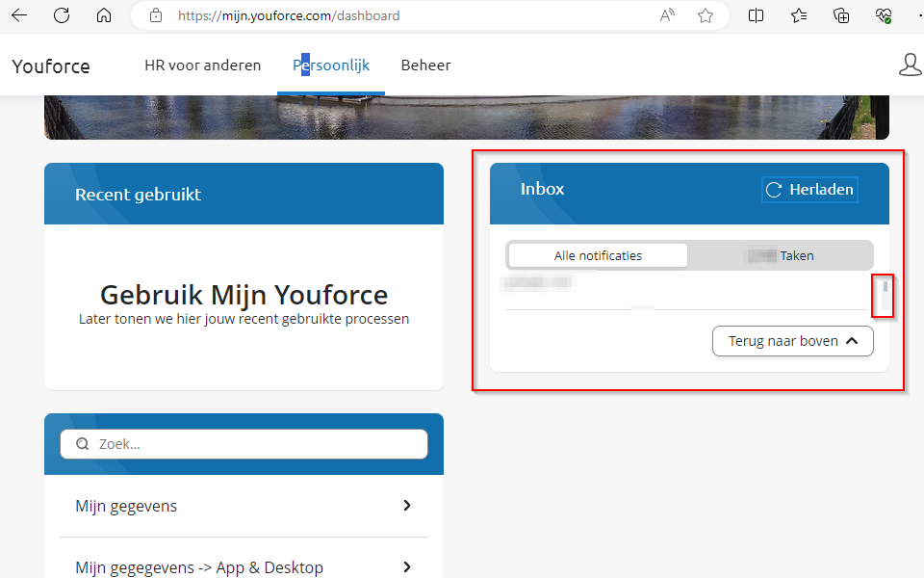Open the Beheer section

coord(425,65)
